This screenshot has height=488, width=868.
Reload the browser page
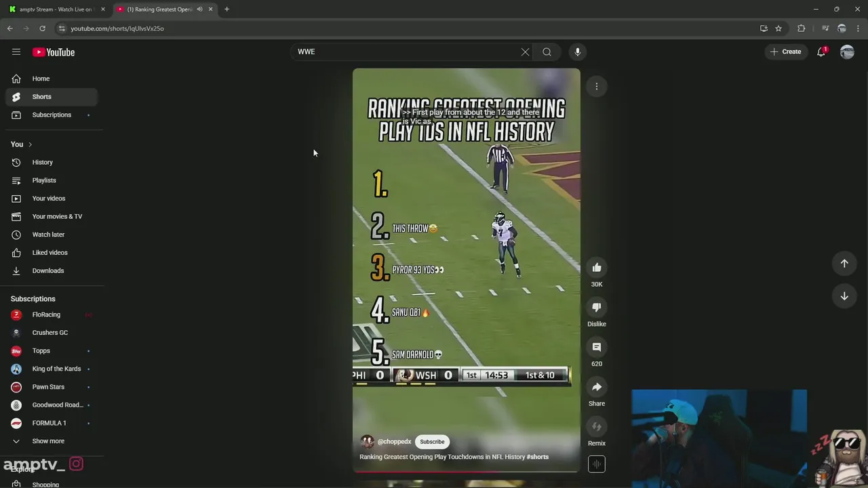tap(42, 28)
